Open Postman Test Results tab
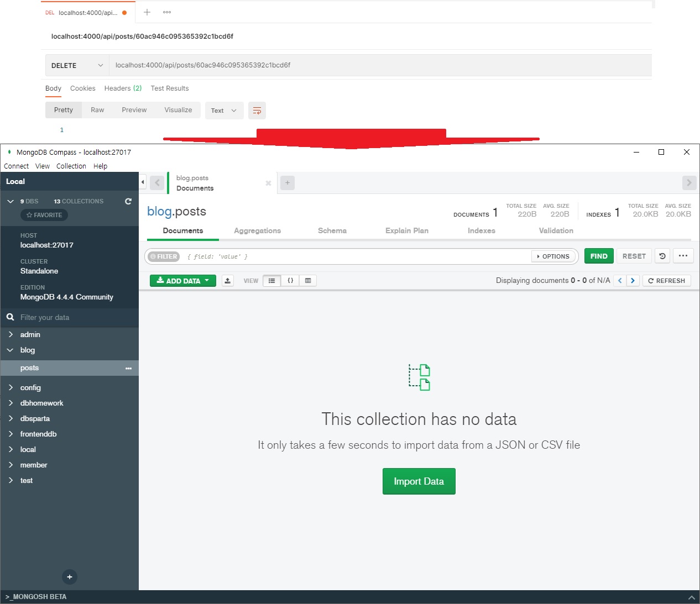 [x=170, y=88]
